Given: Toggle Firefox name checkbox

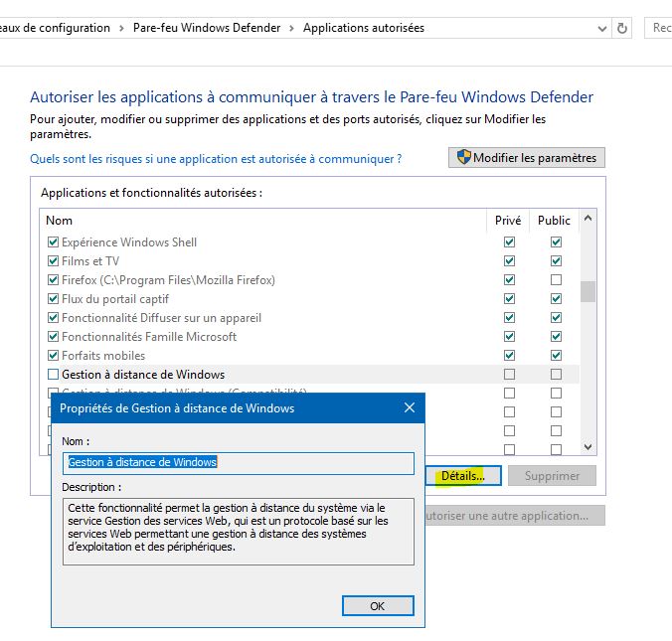Looking at the screenshot, I should [53, 280].
